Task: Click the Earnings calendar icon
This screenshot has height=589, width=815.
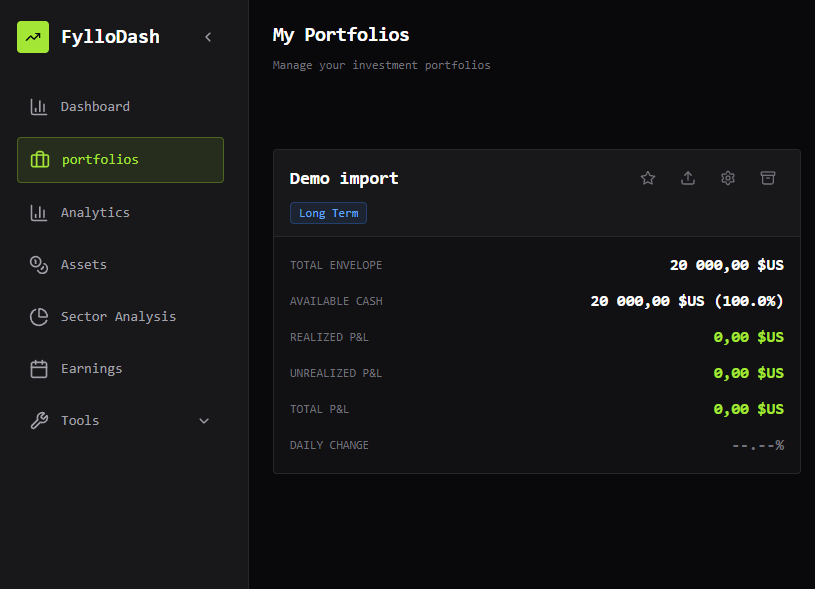Action: 38,368
